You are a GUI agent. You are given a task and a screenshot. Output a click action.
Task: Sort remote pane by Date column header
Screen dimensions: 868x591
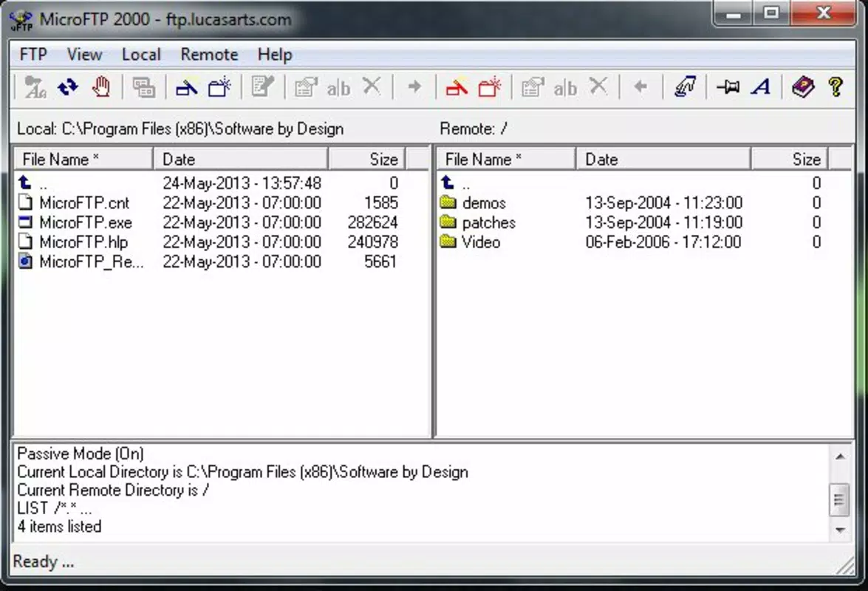click(663, 159)
